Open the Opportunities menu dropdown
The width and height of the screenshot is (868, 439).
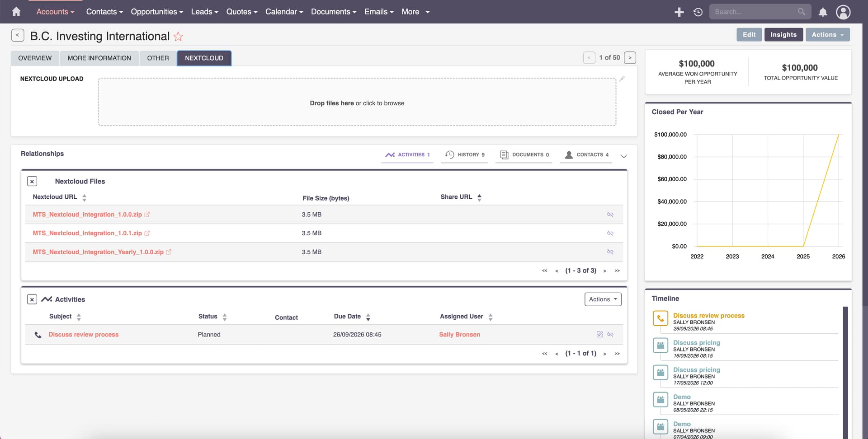[156, 12]
